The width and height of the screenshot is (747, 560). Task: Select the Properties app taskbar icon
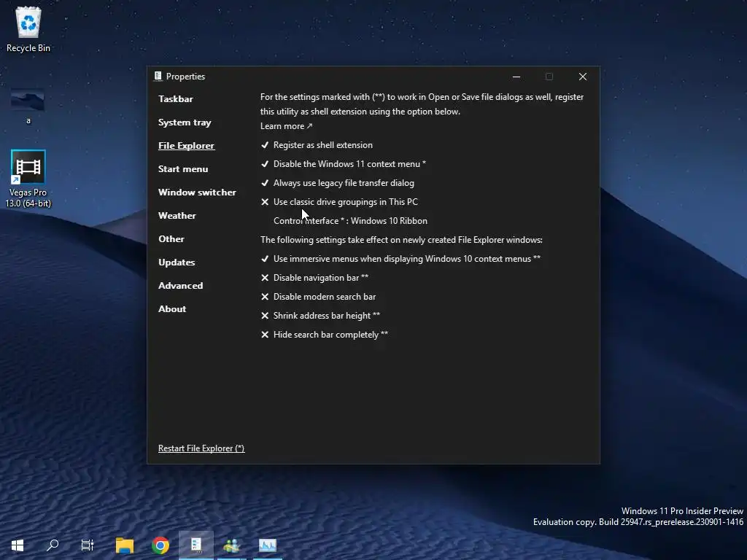[196, 545]
